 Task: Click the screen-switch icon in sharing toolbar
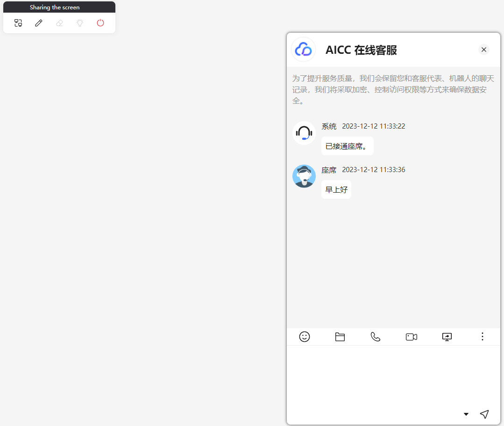tap(18, 23)
